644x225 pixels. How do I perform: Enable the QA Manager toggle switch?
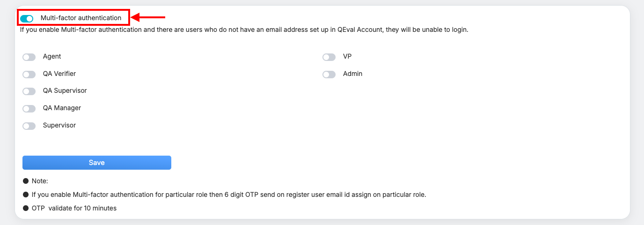29,109
